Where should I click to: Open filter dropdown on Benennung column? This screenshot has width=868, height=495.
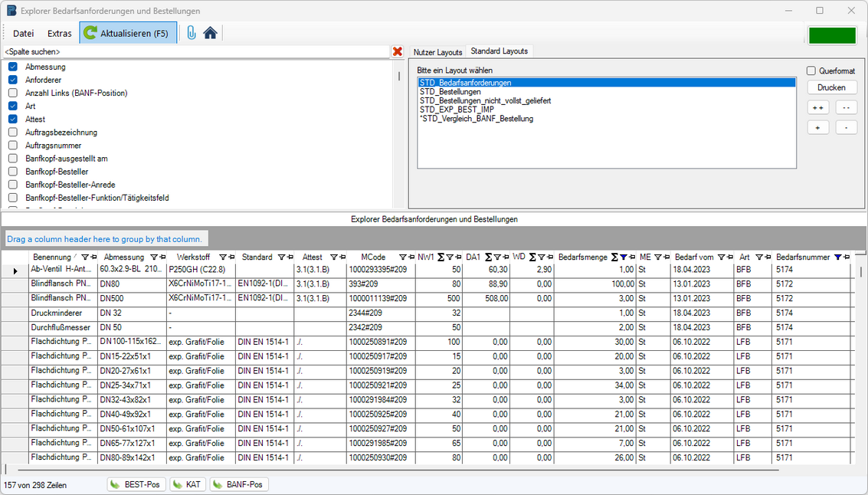tap(84, 257)
